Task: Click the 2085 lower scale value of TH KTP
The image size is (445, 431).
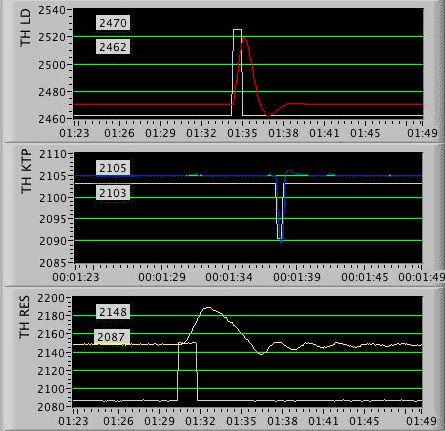Action: point(53,263)
